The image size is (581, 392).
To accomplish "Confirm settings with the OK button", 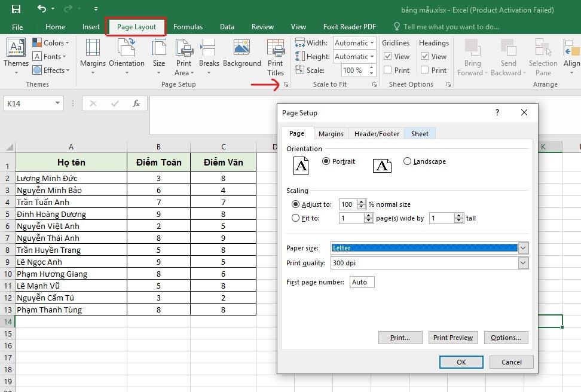I will [460, 362].
